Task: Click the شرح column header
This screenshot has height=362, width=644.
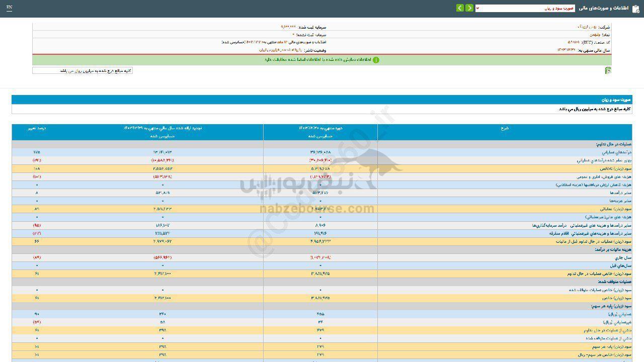Action: [x=505, y=128]
